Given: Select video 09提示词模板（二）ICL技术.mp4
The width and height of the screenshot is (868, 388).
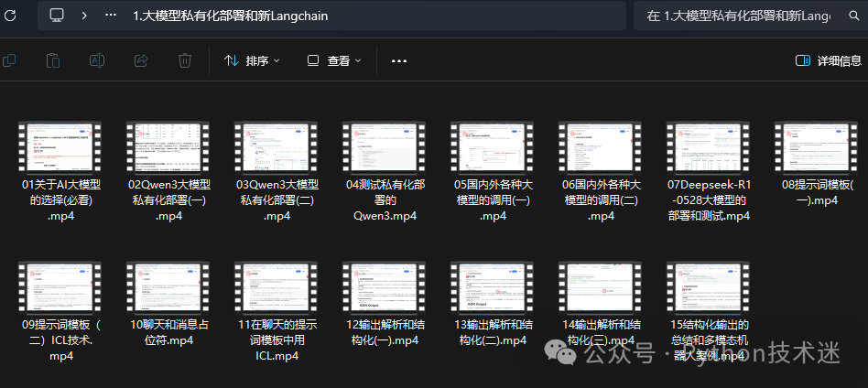Looking at the screenshot, I should point(61,313).
